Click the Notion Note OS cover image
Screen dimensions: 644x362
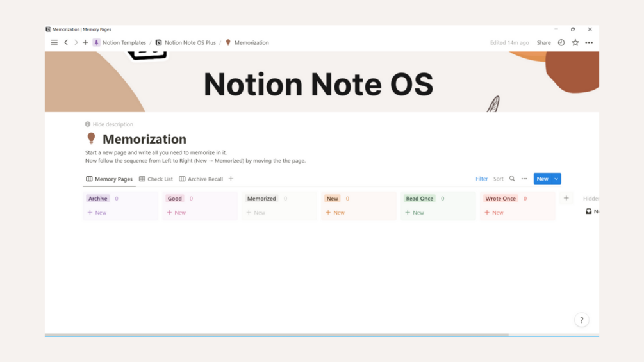click(x=322, y=81)
